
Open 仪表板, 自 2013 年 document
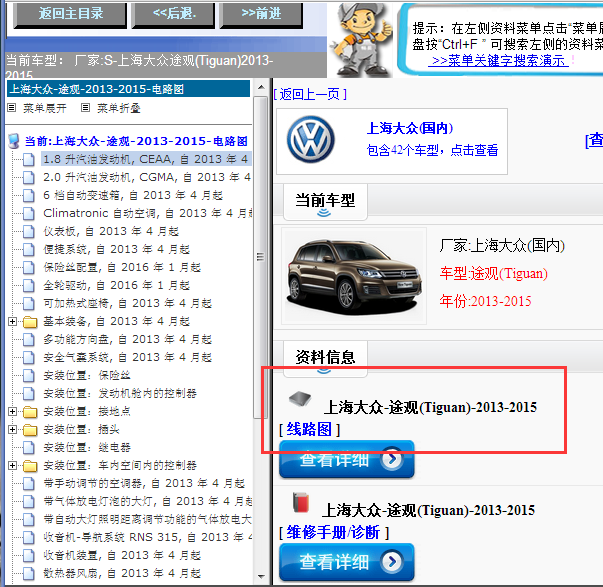coord(111,231)
